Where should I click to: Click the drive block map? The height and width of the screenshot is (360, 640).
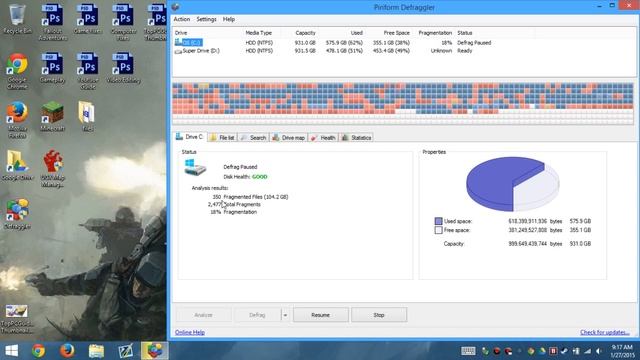[x=403, y=103]
